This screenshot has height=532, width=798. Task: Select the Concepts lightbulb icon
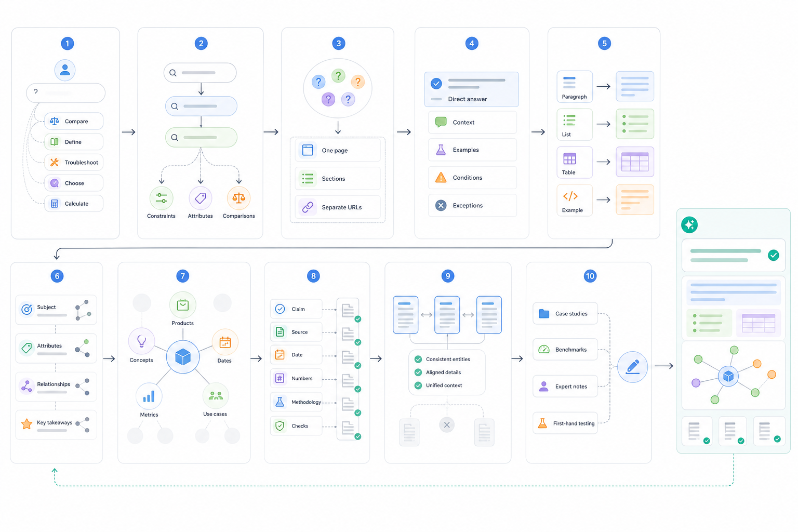tap(141, 341)
